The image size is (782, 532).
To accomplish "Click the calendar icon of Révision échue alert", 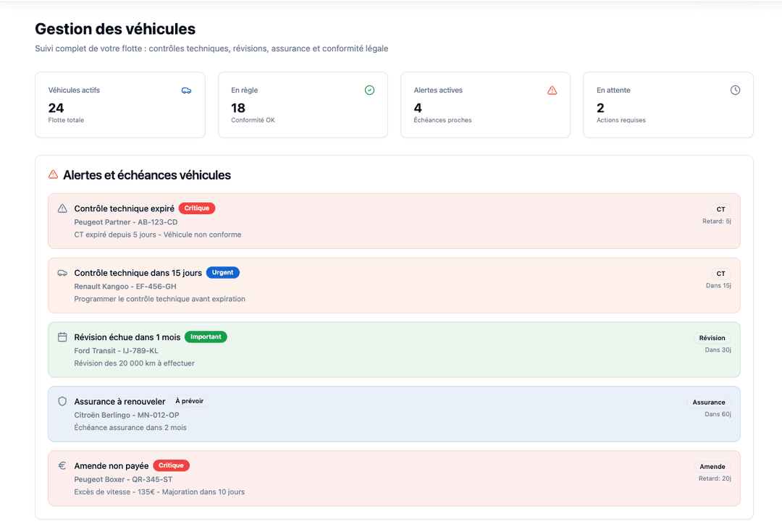I will (62, 337).
